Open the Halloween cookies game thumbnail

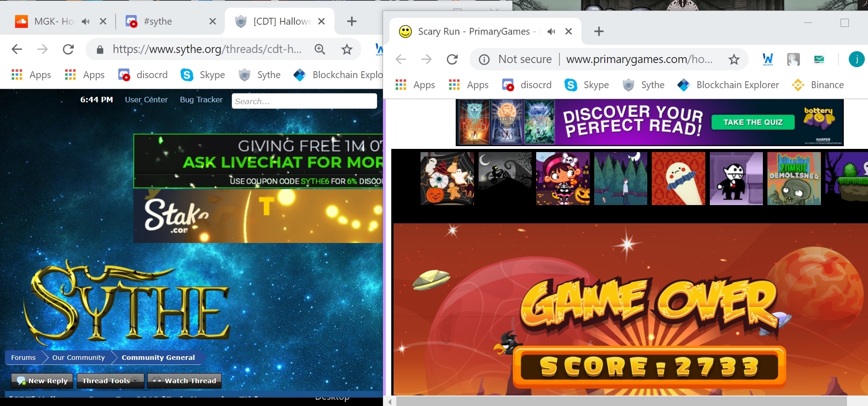coord(447,179)
